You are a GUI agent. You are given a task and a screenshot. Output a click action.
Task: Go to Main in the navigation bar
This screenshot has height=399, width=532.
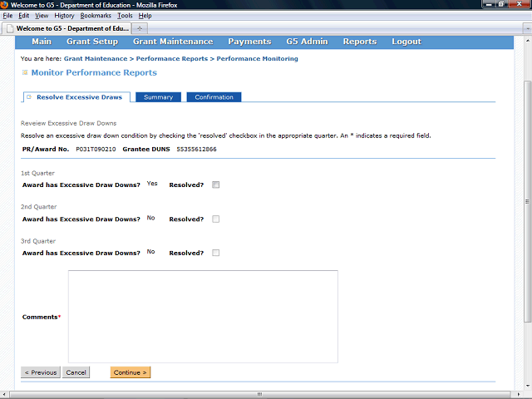(x=42, y=42)
